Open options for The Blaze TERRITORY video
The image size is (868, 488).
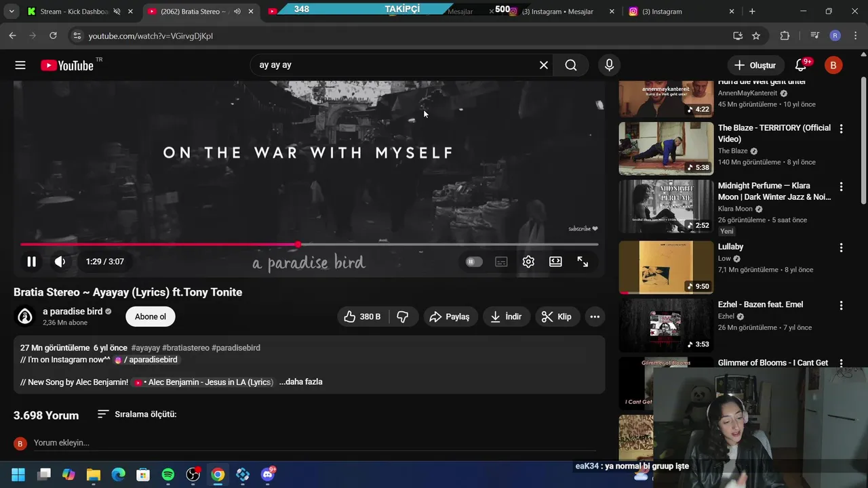[x=841, y=129]
